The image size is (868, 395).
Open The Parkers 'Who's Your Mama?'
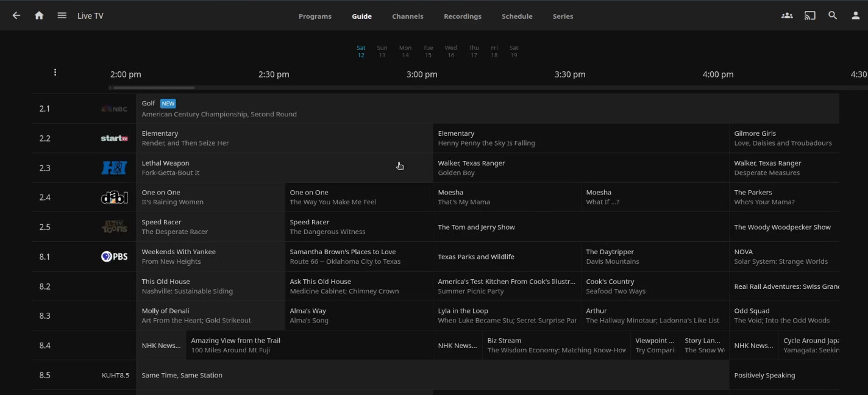[784, 197]
